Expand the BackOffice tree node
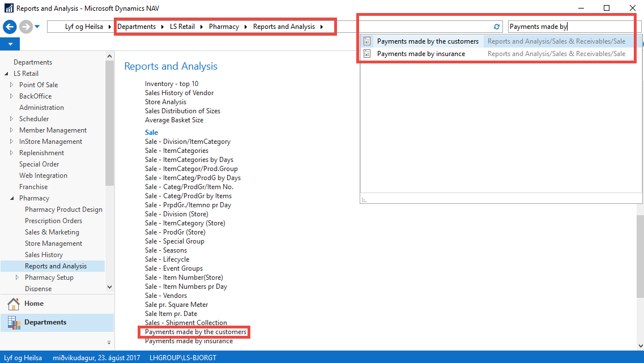Screen dimensions: 644x363 click(x=11, y=96)
